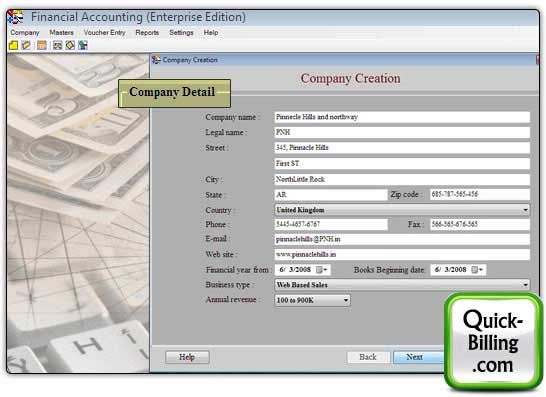The width and height of the screenshot is (546, 397).
Task: Open the Annual revenue combo box
Action: (x=312, y=300)
